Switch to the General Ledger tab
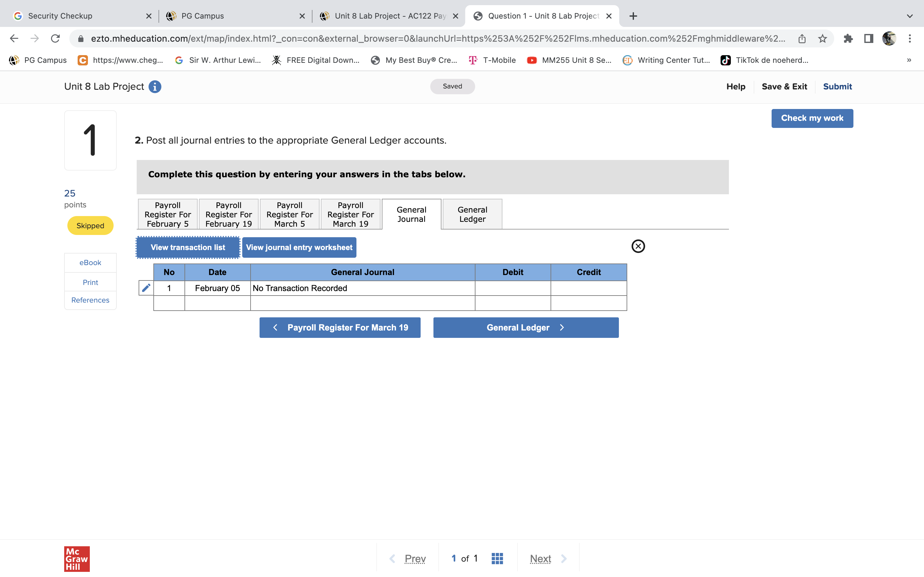 pyautogui.click(x=472, y=214)
